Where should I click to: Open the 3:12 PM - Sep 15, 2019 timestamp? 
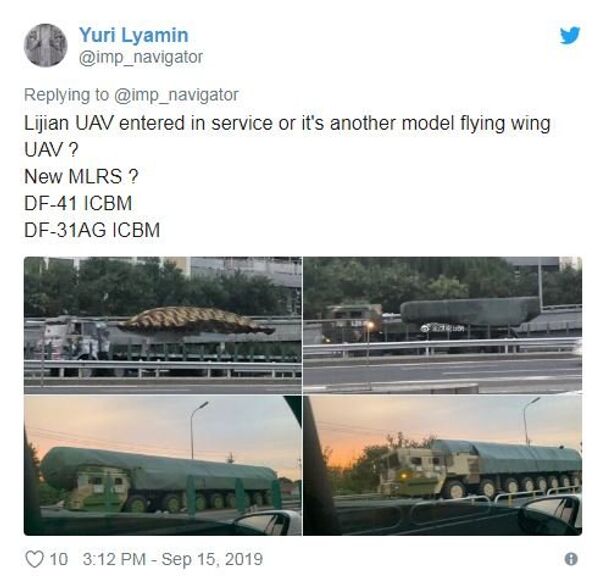click(173, 559)
